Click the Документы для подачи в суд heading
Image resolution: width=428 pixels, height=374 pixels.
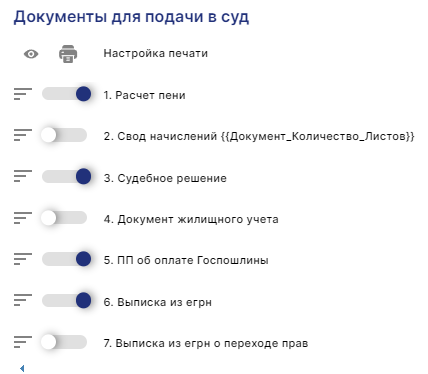click(131, 17)
